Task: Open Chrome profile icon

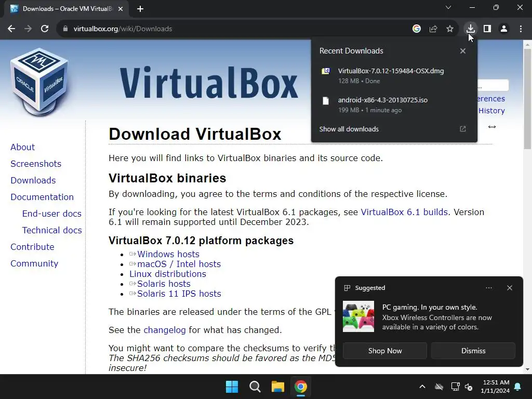Action: click(x=504, y=29)
